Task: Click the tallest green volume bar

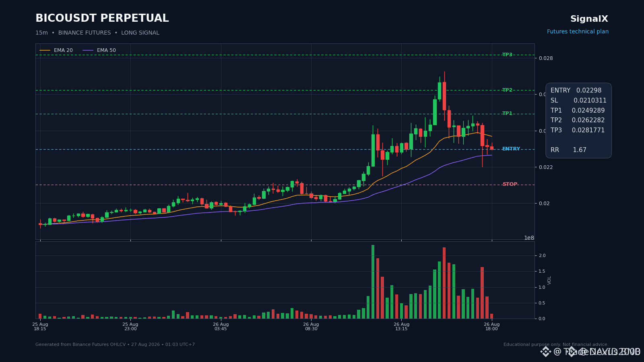Action: (373, 282)
